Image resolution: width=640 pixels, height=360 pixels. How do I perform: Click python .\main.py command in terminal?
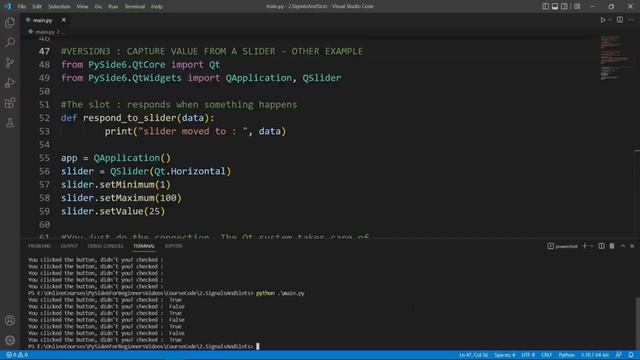(280, 293)
